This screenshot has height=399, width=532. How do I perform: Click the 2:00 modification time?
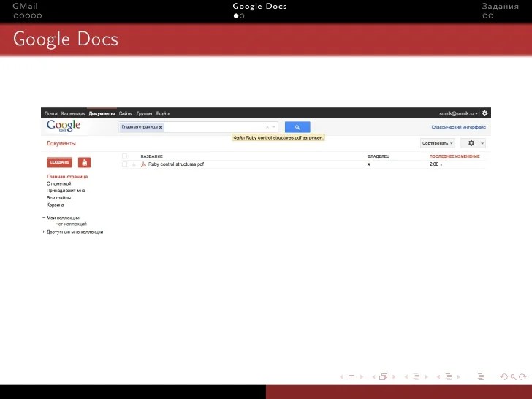click(434, 164)
